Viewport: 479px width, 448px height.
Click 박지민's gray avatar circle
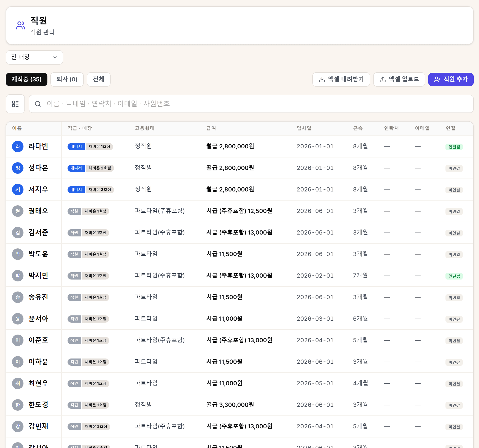click(x=17, y=276)
